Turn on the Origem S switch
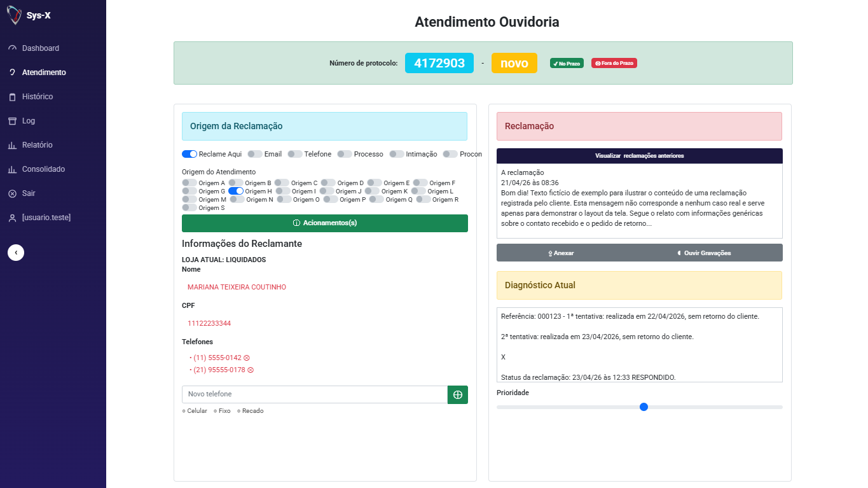This screenshot has width=868, height=488. pos(189,207)
